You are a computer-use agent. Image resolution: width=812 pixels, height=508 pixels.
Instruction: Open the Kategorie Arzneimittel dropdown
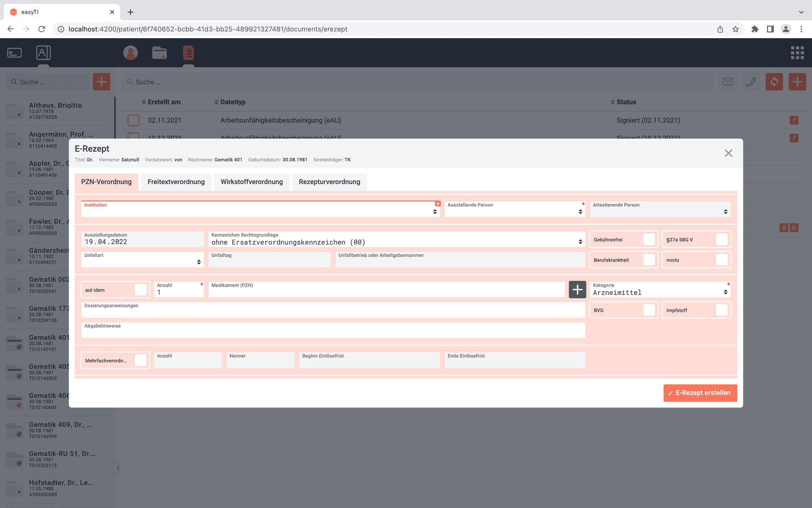pyautogui.click(x=659, y=292)
